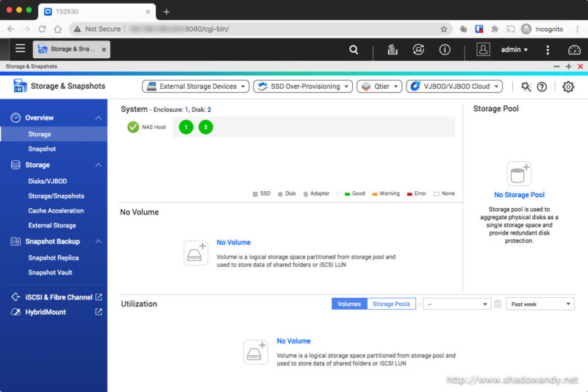Viewport: 588px width, 392px height.
Task: Open Disks/VJBOD in the sidebar
Action: pos(48,181)
